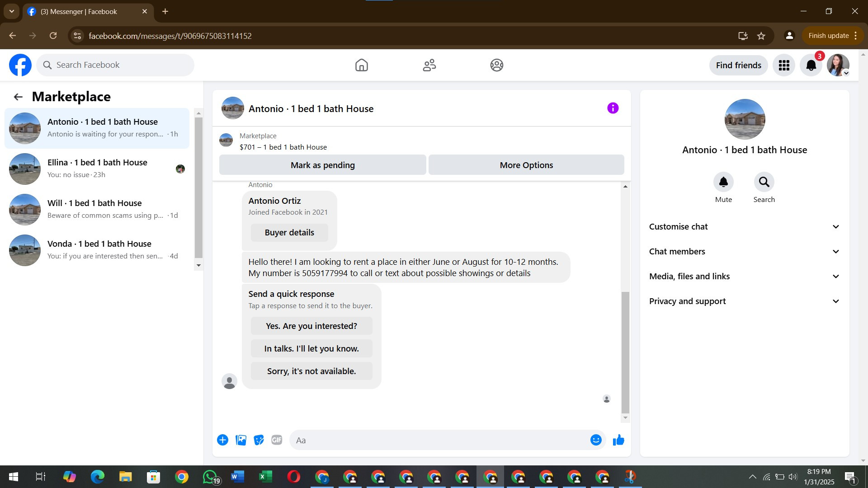The width and height of the screenshot is (868, 488).
Task: Open the Antonio 1 bed 1 bath conversation
Action: (97, 128)
